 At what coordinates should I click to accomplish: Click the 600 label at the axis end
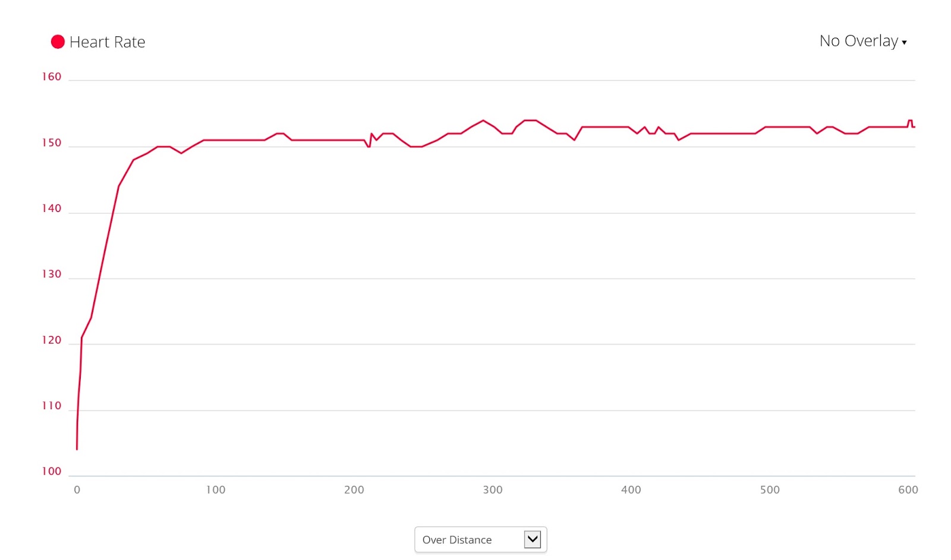click(x=908, y=490)
